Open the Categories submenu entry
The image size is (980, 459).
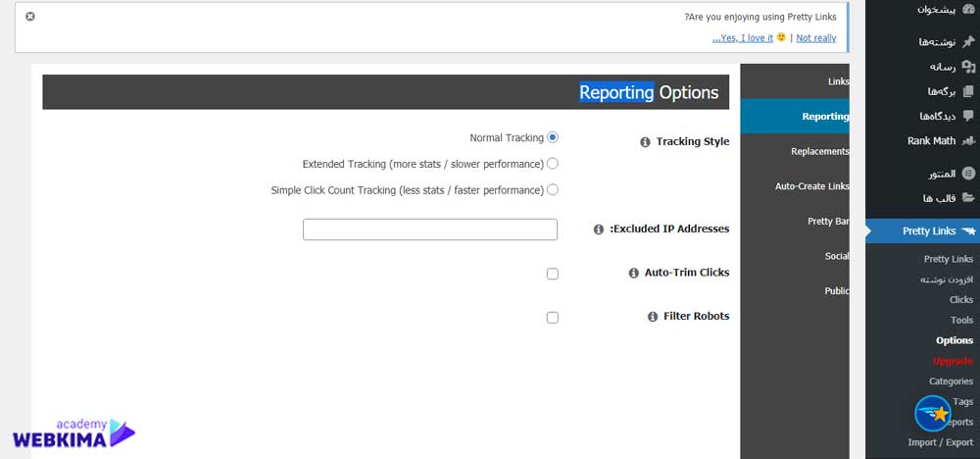[x=952, y=382]
